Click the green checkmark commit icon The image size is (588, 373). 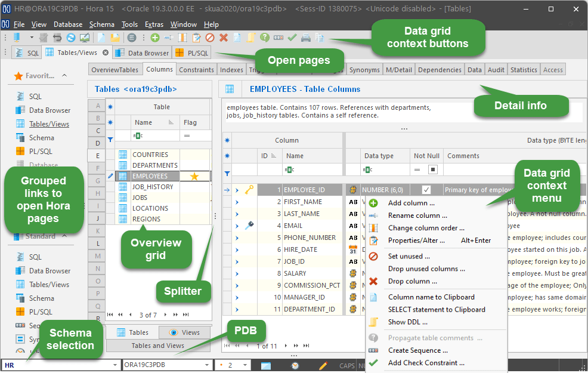[293, 37]
